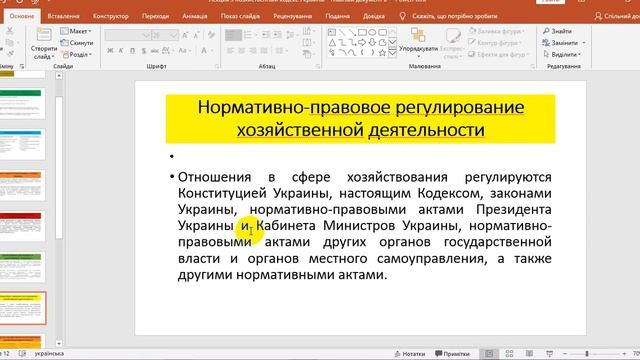Screen dimensions: 640x360
Task: Open the Переходи ribbon tab
Action: 156,16
